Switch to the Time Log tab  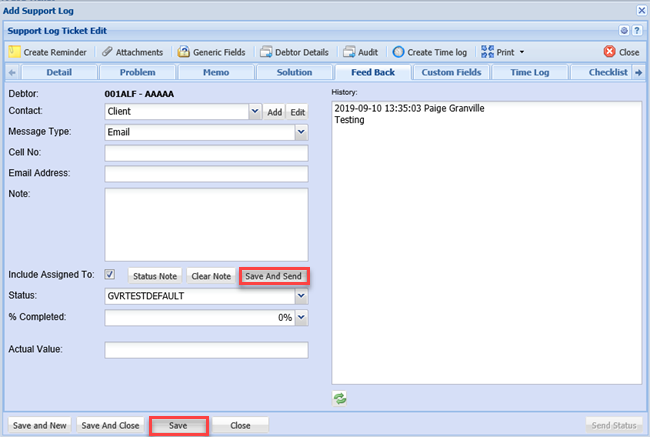[x=529, y=72]
